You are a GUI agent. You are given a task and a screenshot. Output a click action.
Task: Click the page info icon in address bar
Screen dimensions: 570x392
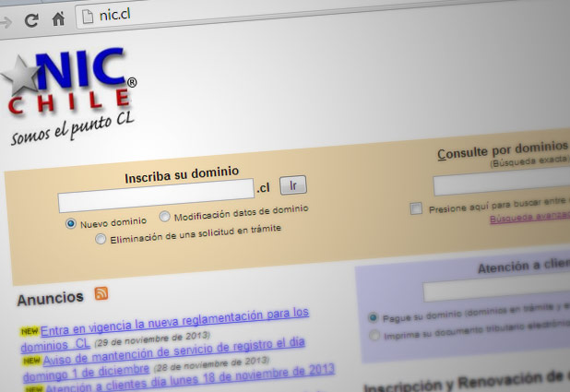coord(88,17)
